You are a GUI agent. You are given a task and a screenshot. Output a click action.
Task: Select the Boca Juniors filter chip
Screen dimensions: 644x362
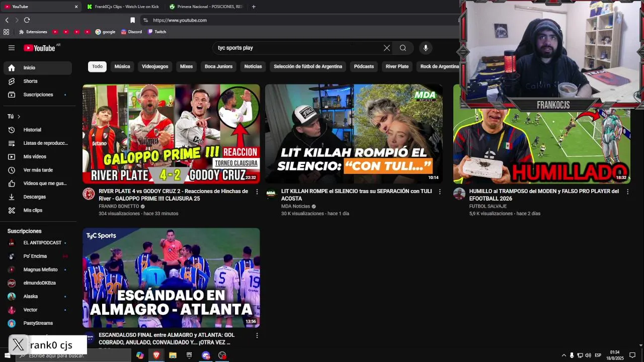(x=218, y=66)
